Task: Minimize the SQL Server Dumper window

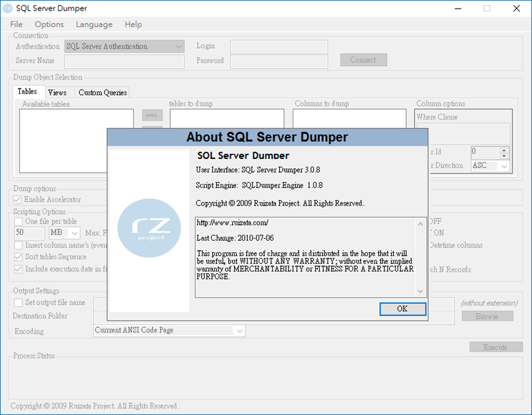Action: click(458, 9)
